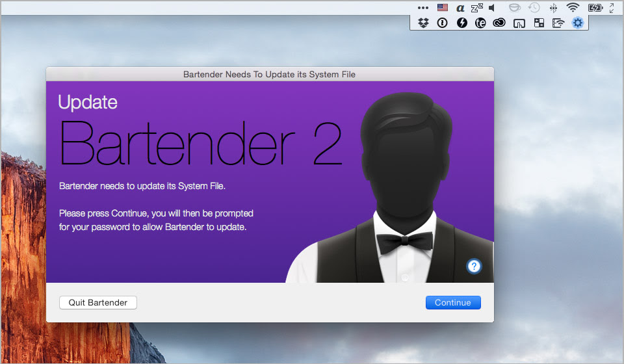The width and height of the screenshot is (624, 364).
Task: Click the Wi-Fi list icon in Bartender bar
Action: coord(558,23)
